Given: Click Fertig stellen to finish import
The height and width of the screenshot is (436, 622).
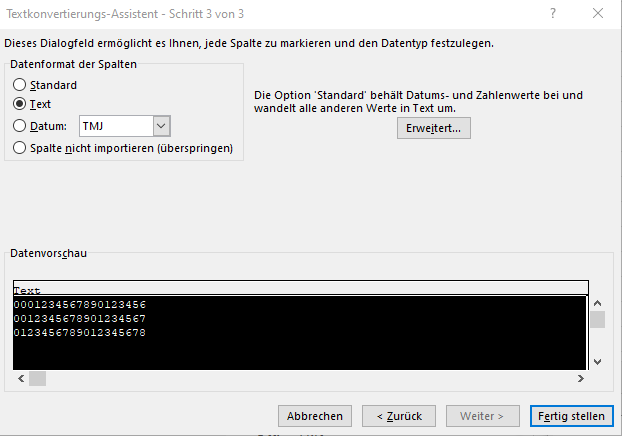Looking at the screenshot, I should click(x=571, y=416).
